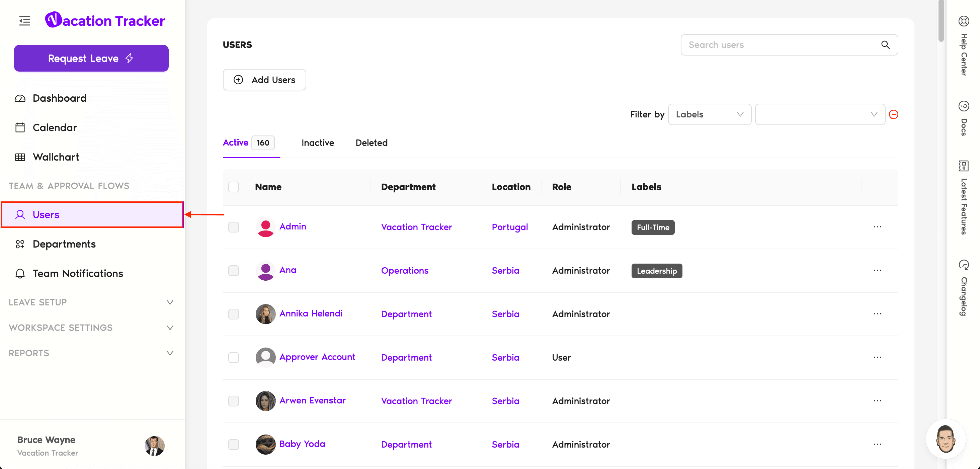Open the Arwen Evenstar user link
Image resolution: width=980 pixels, height=469 pixels.
click(312, 400)
